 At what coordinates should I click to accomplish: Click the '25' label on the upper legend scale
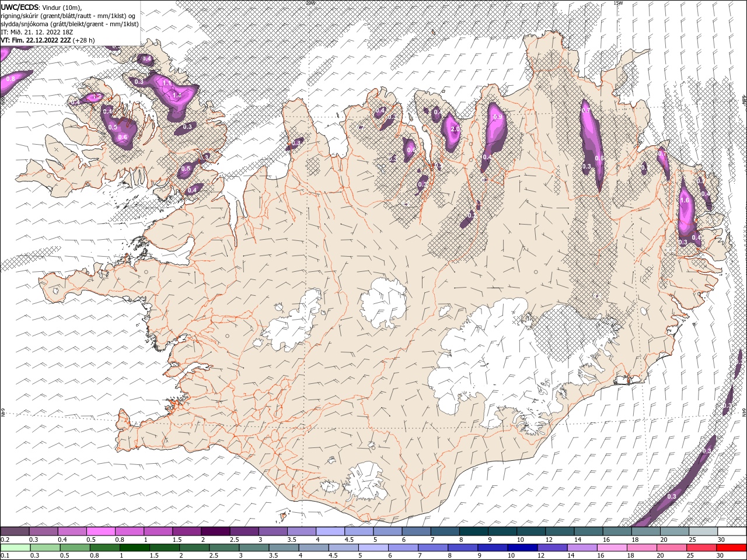pos(693,540)
